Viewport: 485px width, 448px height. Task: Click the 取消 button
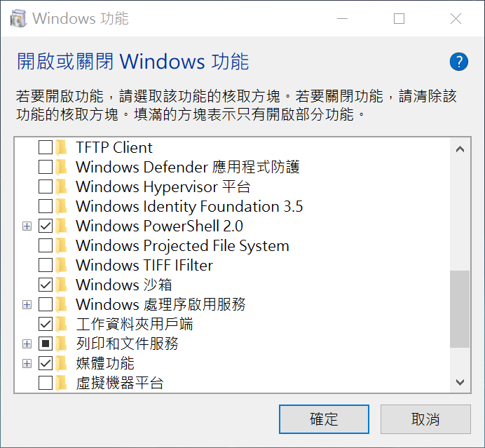[425, 419]
